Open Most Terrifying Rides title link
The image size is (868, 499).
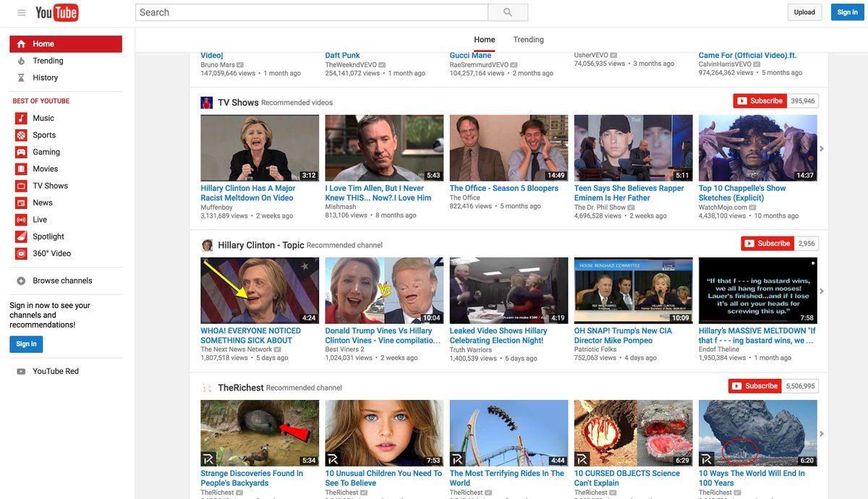507,478
